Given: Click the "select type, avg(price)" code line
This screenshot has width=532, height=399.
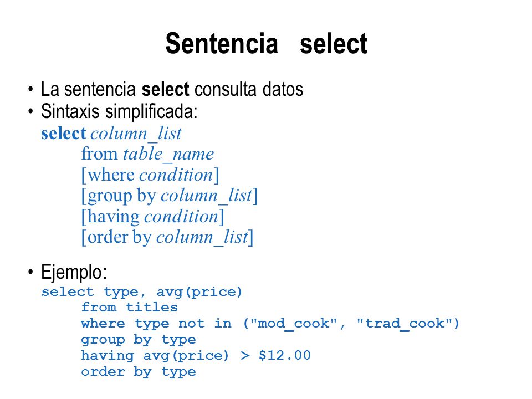Looking at the screenshot, I should coord(142,292).
